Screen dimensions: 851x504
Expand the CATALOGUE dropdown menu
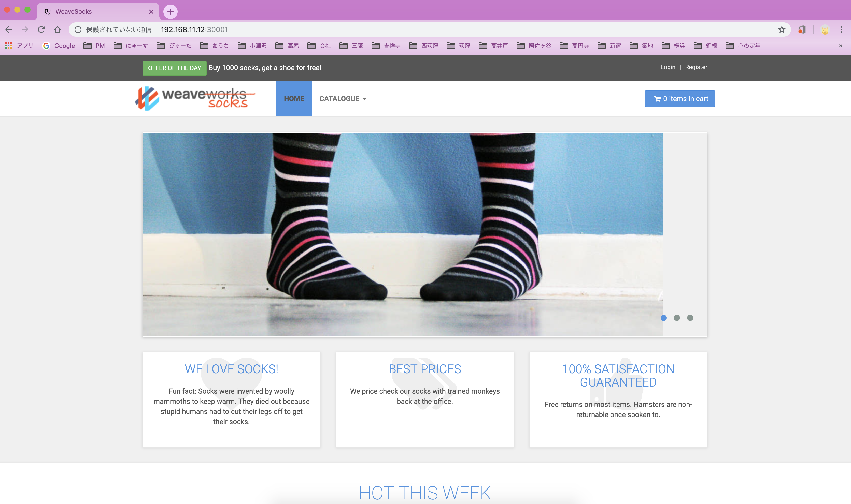click(x=343, y=99)
